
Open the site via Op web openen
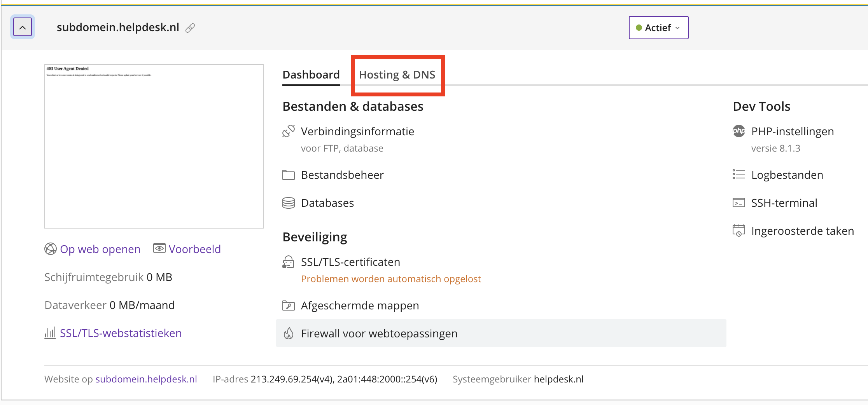tap(100, 249)
